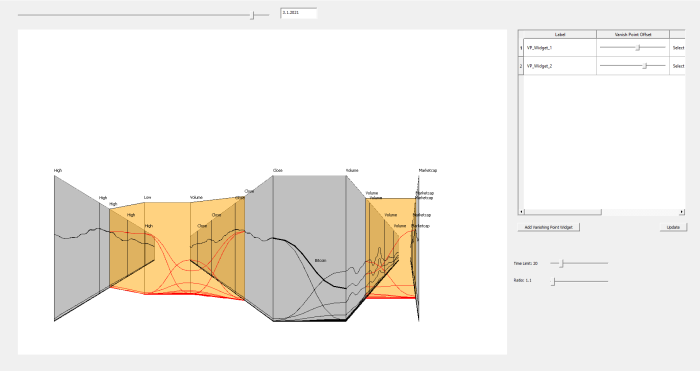The height and width of the screenshot is (371, 700).
Task: Click the Vanish Point Offset column header
Action: pos(633,34)
